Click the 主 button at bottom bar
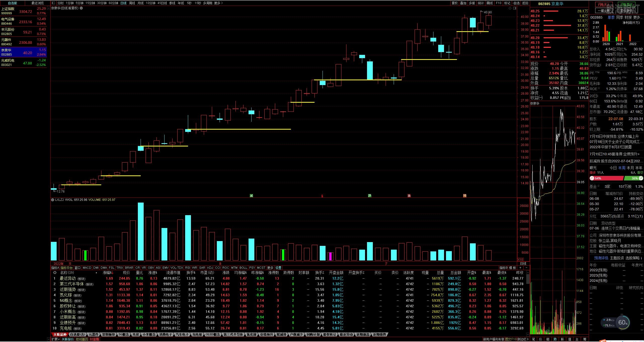644x342 pixels. 577,339
